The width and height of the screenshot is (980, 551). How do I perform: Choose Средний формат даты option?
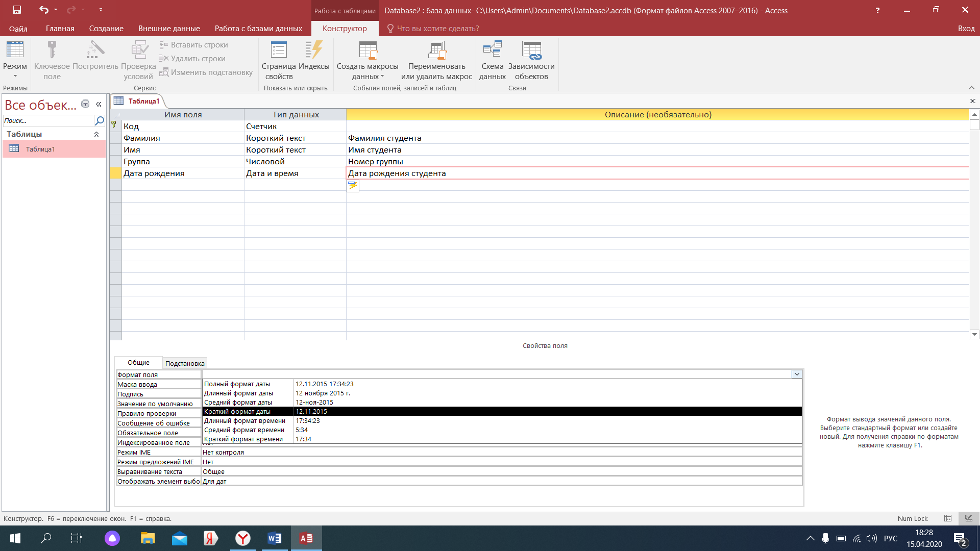coord(502,403)
